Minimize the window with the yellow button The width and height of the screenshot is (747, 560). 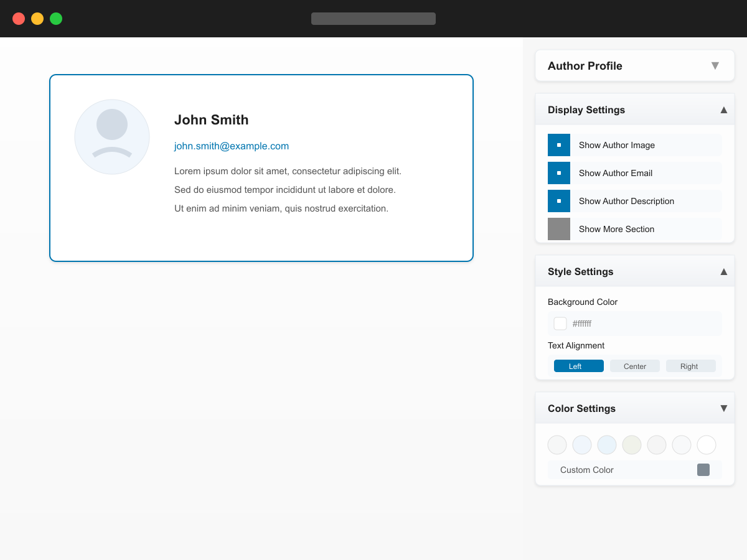pos(37,19)
